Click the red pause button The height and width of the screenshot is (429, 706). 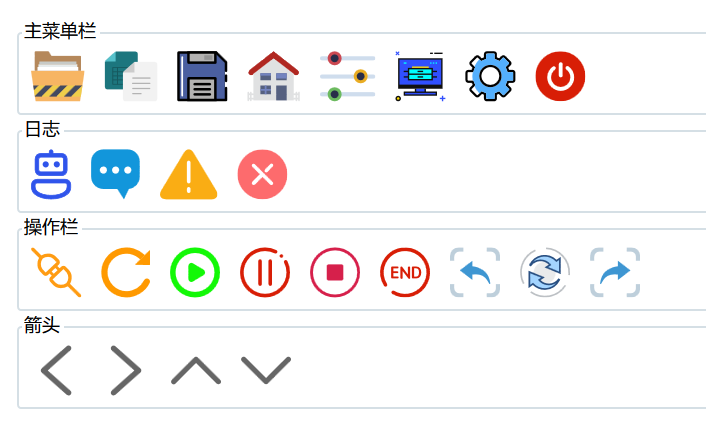coord(265,272)
